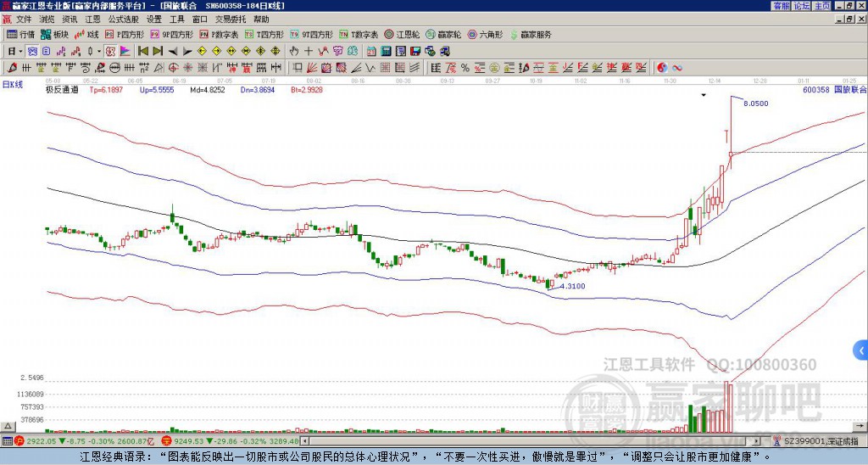
Task: Open the 江恩 menu
Action: (92, 20)
